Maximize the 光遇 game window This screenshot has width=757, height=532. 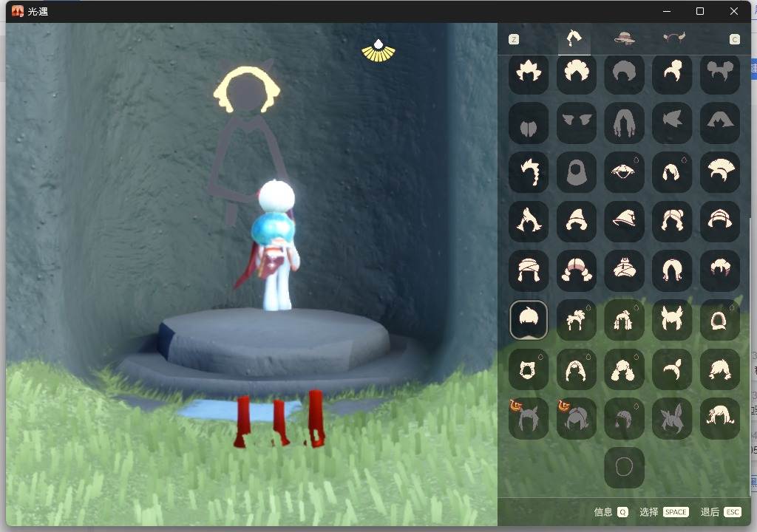700,11
